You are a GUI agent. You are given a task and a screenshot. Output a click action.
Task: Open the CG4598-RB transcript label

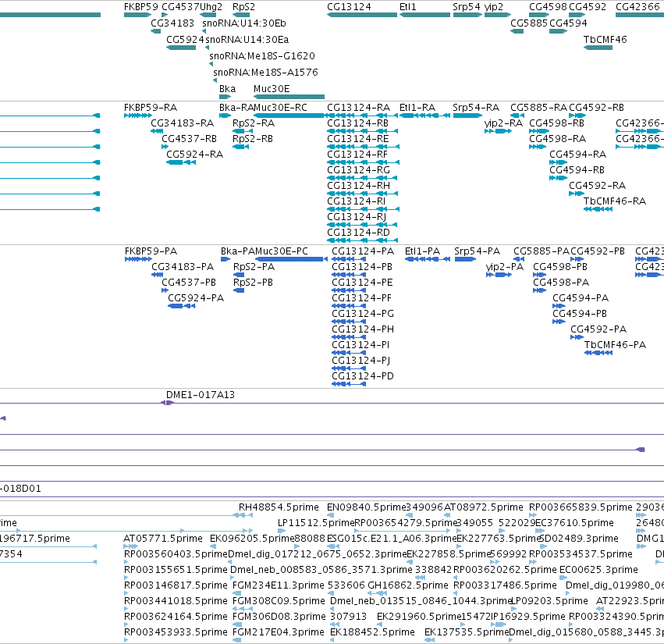557,123
